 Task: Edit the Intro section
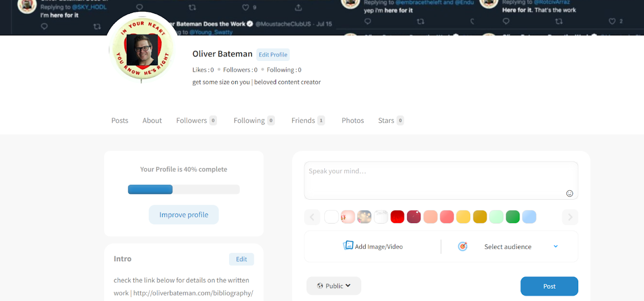(x=241, y=259)
